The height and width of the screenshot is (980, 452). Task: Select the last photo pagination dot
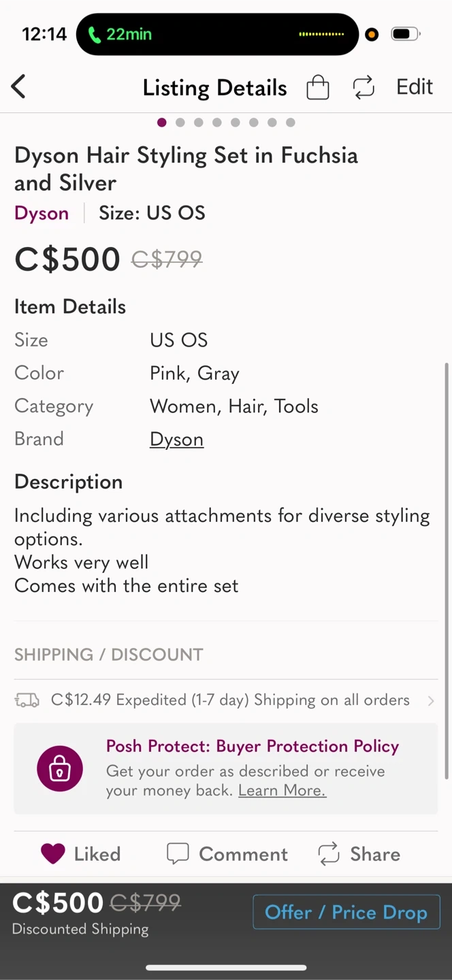[x=291, y=122]
